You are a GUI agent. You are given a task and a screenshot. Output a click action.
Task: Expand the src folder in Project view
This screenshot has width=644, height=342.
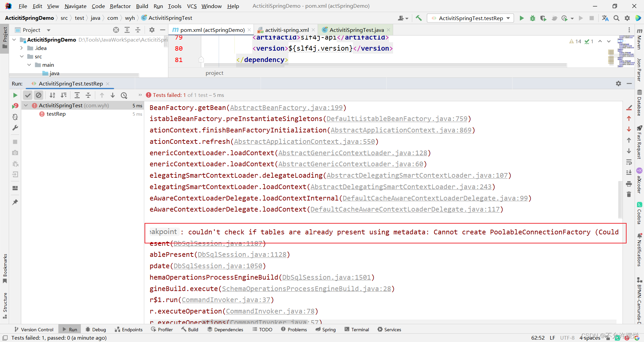[22, 56]
